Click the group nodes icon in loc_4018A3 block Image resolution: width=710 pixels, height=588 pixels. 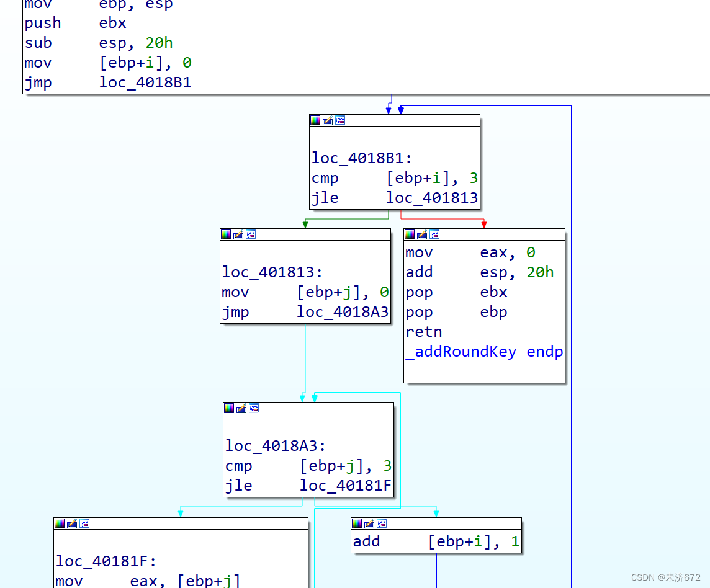point(254,408)
